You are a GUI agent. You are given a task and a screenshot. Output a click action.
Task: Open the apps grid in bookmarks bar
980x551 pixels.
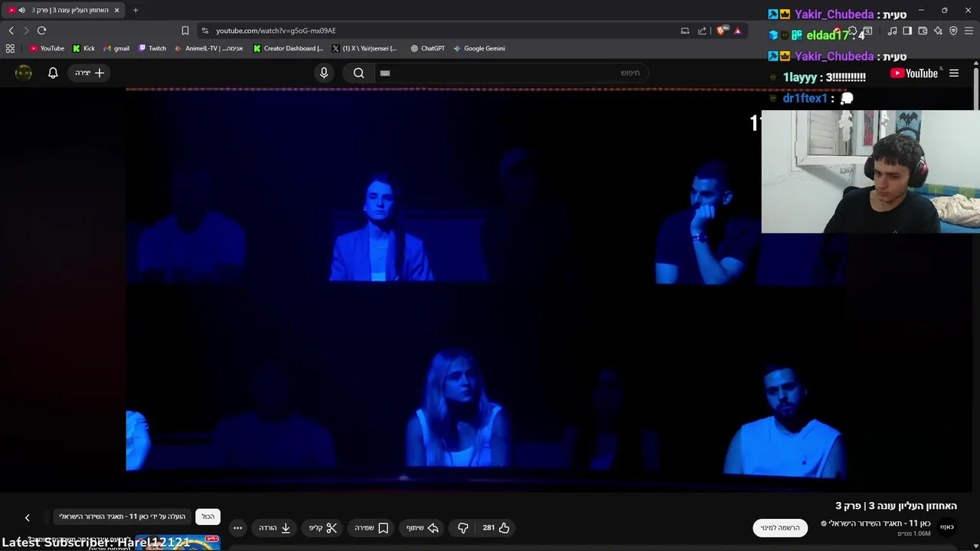click(10, 48)
